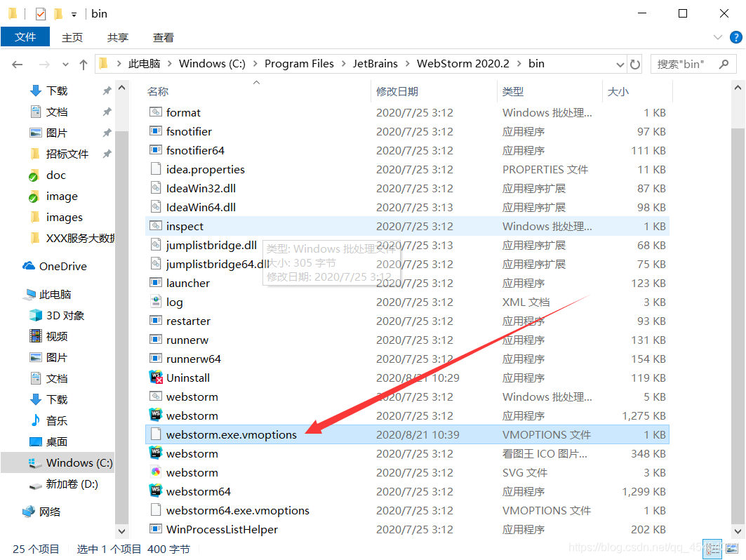Open OneDrive in navigation pane
The width and height of the screenshot is (746, 560).
tap(62, 267)
